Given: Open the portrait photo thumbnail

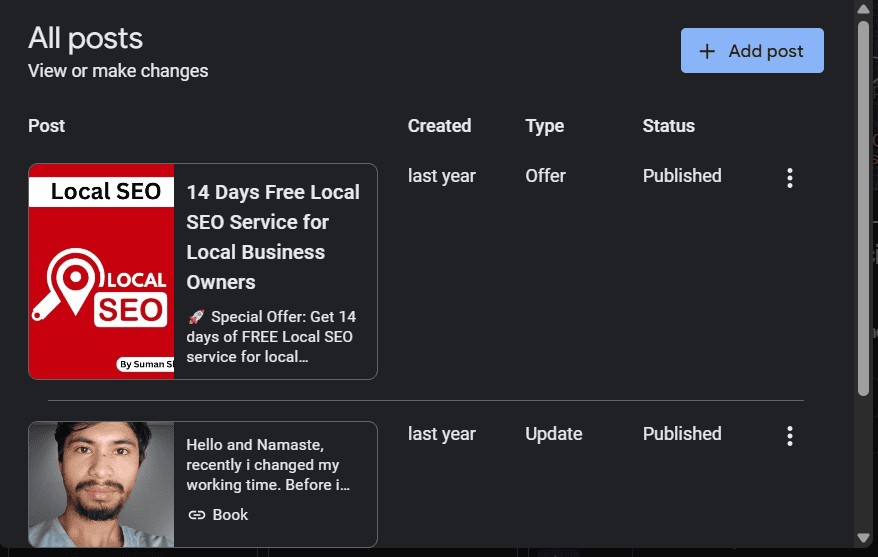Looking at the screenshot, I should click(x=101, y=484).
